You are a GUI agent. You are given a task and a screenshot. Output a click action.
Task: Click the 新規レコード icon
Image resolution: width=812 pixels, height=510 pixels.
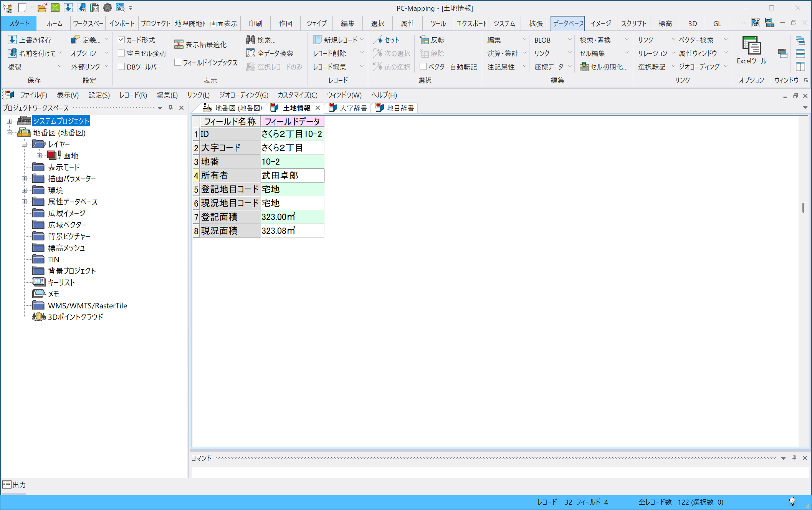pyautogui.click(x=317, y=40)
